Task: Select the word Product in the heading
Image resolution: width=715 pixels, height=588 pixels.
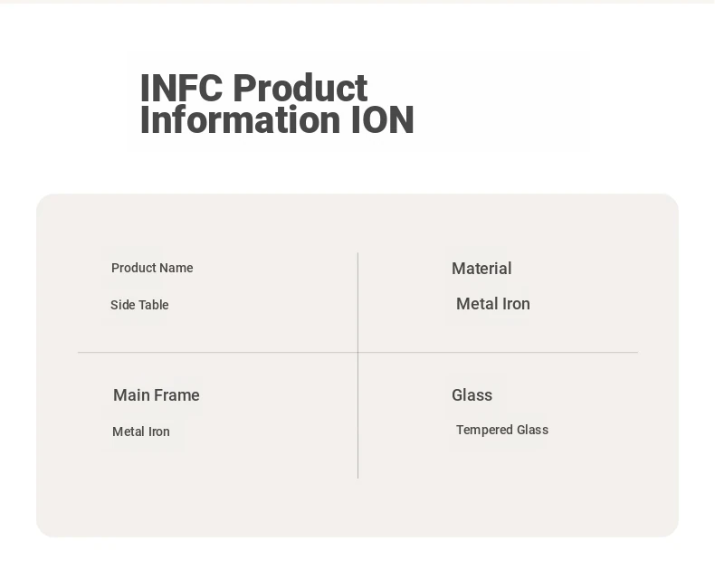Action: 300,89
